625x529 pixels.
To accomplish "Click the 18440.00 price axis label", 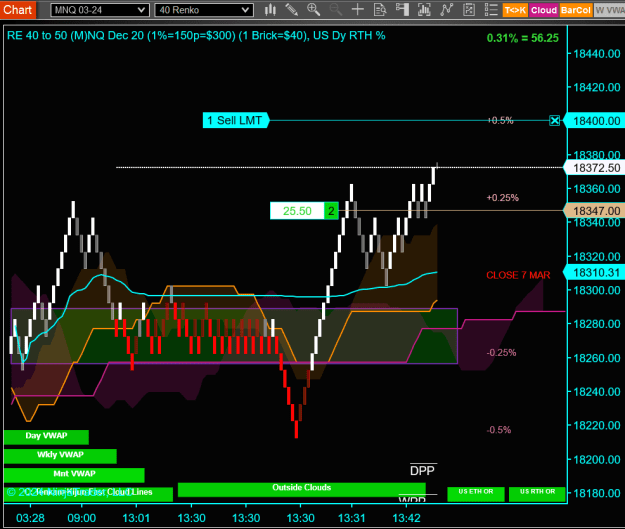I will pyautogui.click(x=597, y=54).
